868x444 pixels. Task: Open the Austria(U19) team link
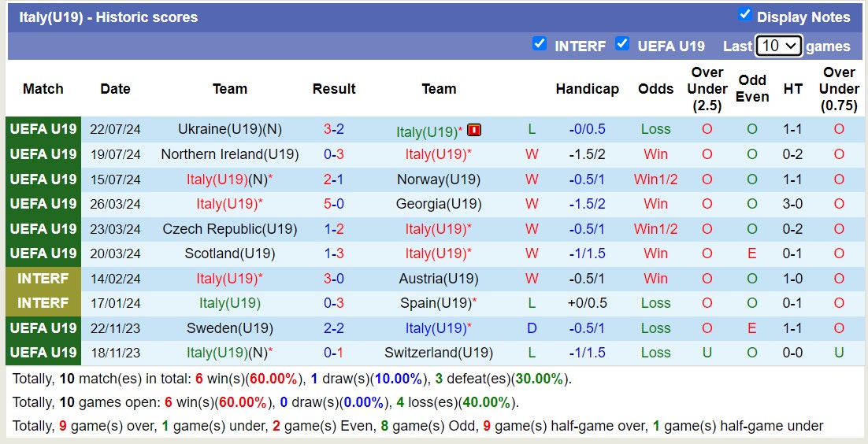point(439,279)
